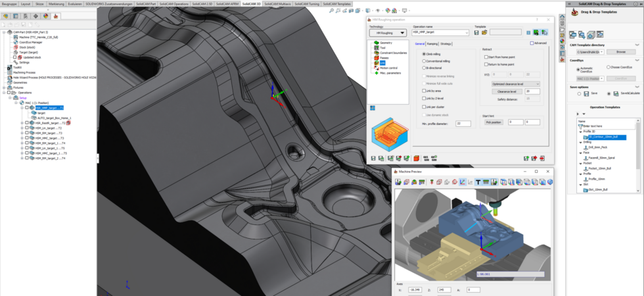Collapse the CoordSys section chevron
The height and width of the screenshot is (296, 644).
click(637, 61)
